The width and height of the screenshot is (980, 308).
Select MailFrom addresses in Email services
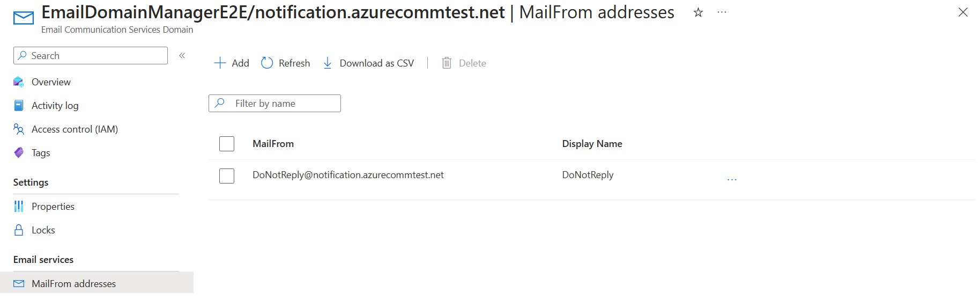coord(73,284)
